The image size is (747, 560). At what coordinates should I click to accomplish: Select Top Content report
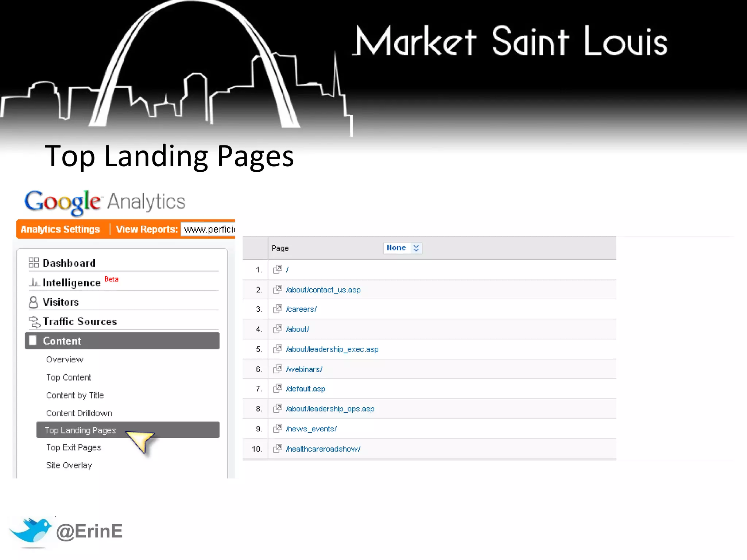point(69,377)
